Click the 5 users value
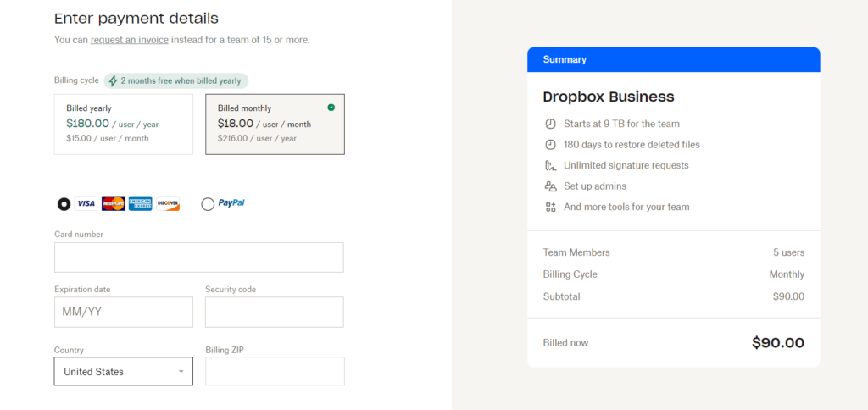This screenshot has width=868, height=410. coord(789,252)
